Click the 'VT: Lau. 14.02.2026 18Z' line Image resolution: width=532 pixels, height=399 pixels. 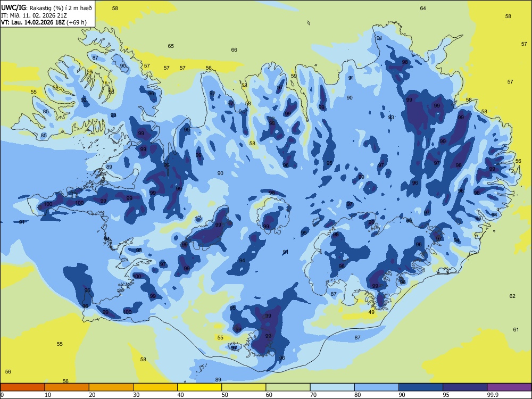coord(33,23)
